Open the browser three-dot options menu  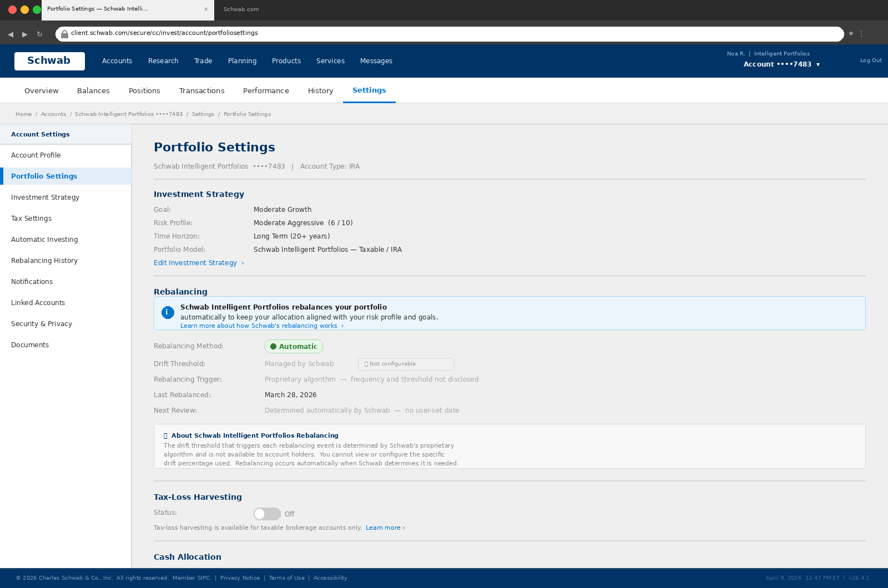coord(862,33)
